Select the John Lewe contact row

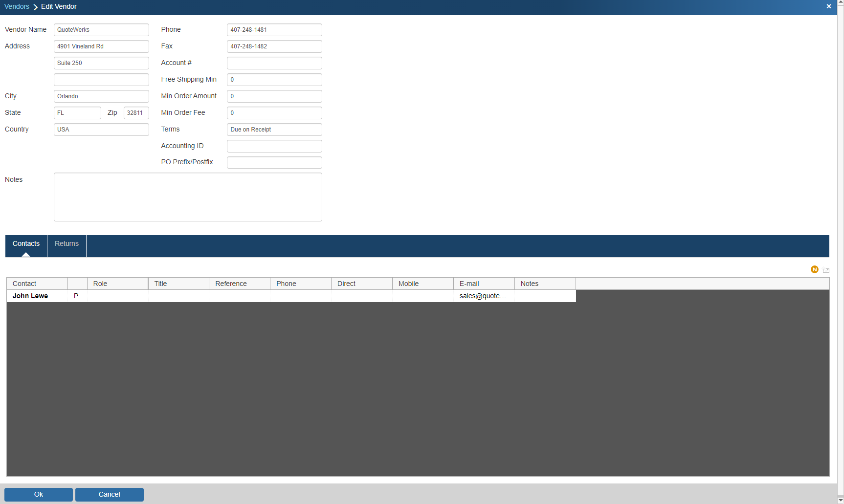30,296
